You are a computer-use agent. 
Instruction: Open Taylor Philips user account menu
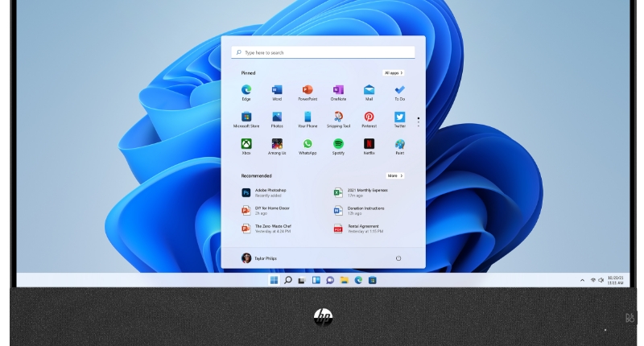click(x=259, y=258)
